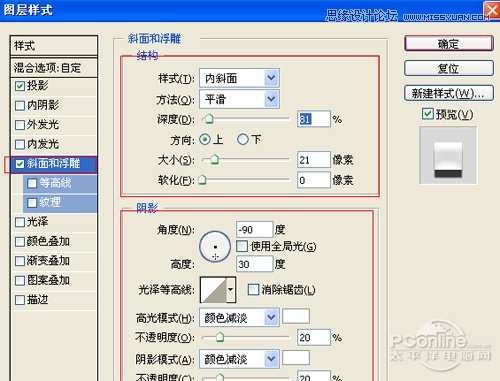Open the 光泽等高线 picker arrow

231,290
